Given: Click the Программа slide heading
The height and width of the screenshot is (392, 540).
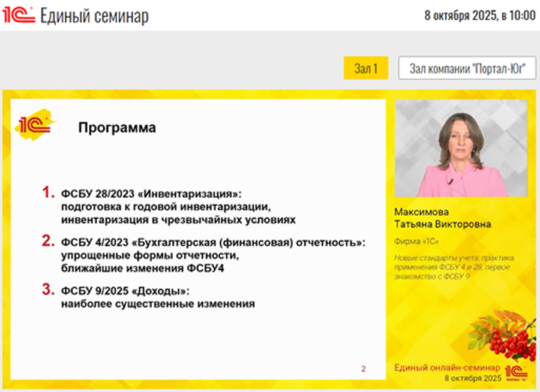Looking at the screenshot, I should pos(117,128).
